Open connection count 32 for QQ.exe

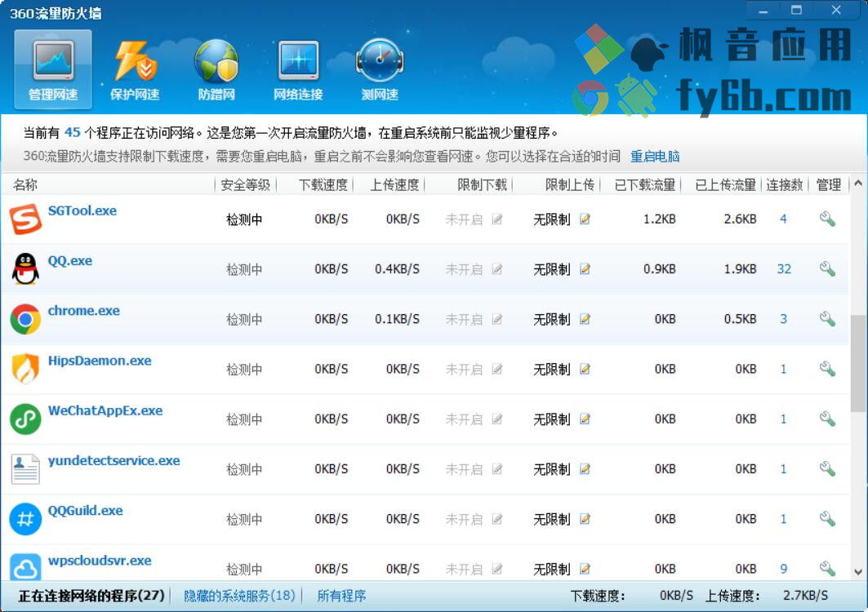pyautogui.click(x=784, y=269)
